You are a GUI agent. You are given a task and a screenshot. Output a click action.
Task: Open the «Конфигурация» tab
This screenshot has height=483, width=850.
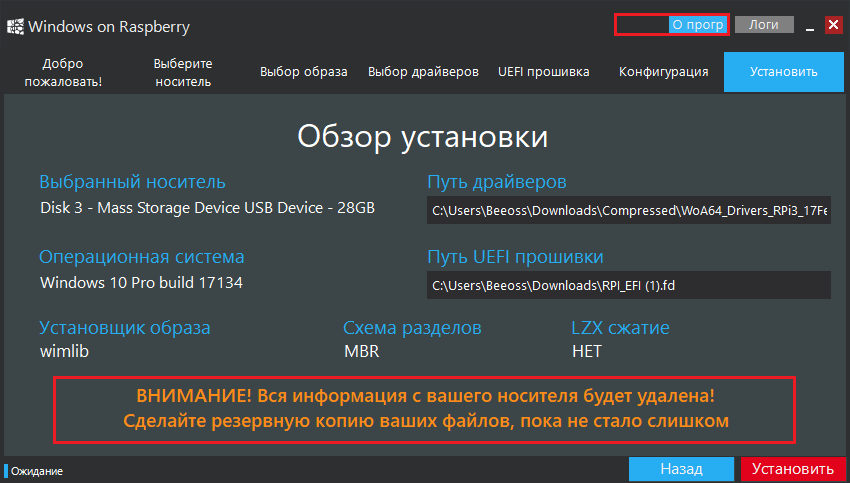click(x=663, y=72)
